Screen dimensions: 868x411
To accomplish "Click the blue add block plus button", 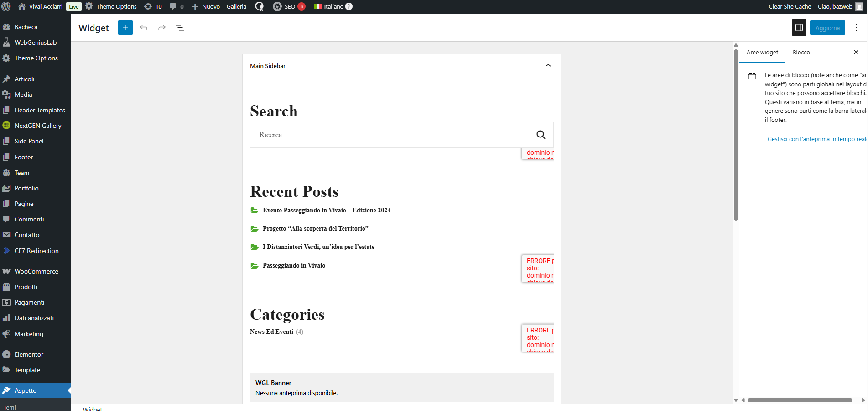I will coord(125,27).
